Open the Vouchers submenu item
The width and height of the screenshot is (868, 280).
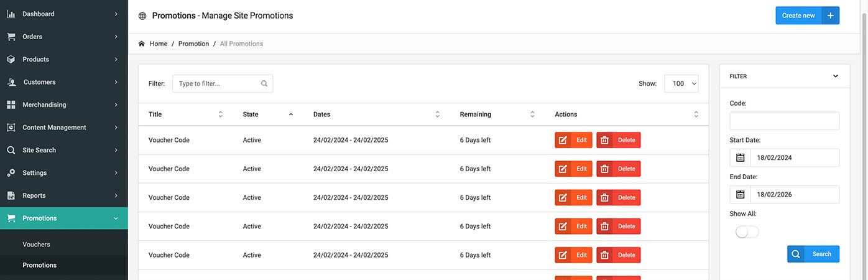[x=36, y=245]
